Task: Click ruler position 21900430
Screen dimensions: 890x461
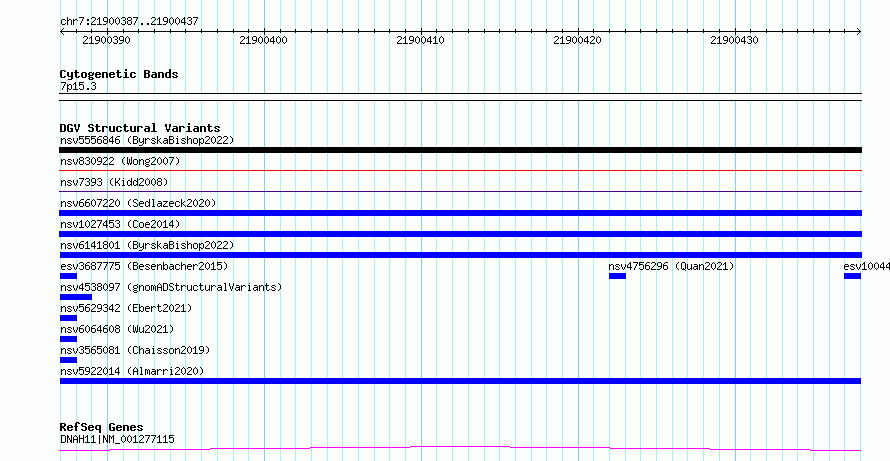Action: coord(734,40)
